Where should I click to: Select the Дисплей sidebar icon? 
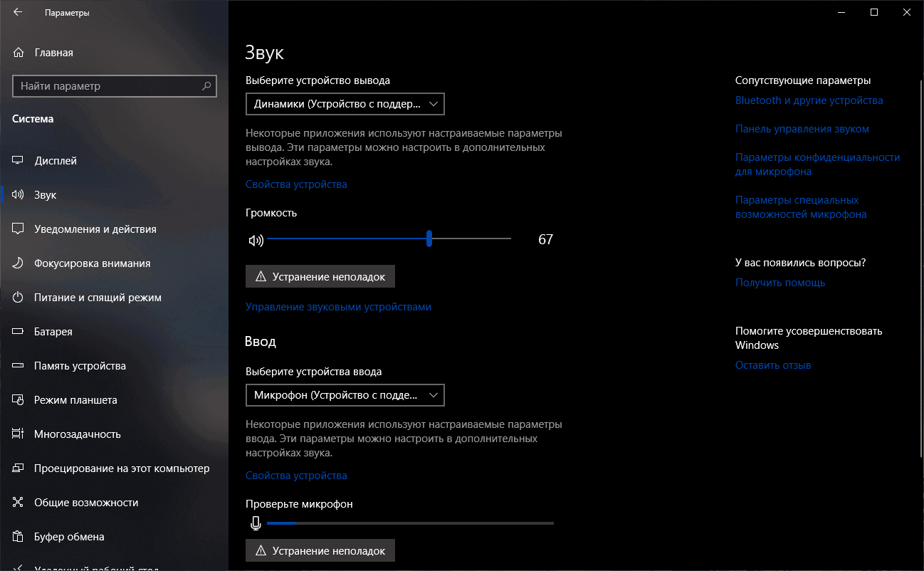pos(17,160)
